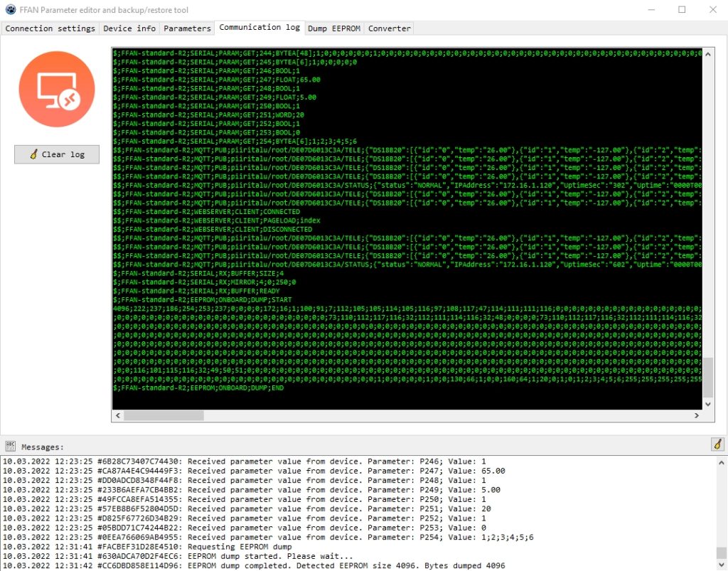The height and width of the screenshot is (571, 728).
Task: Click the FFAN app icon in title bar
Action: (10, 9)
